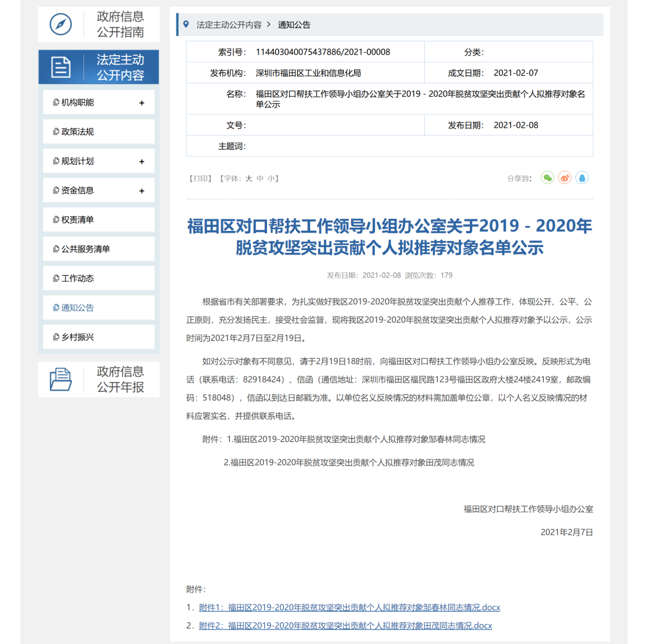Set font size to 大
This screenshot has width=648, height=644.
pos(249,179)
